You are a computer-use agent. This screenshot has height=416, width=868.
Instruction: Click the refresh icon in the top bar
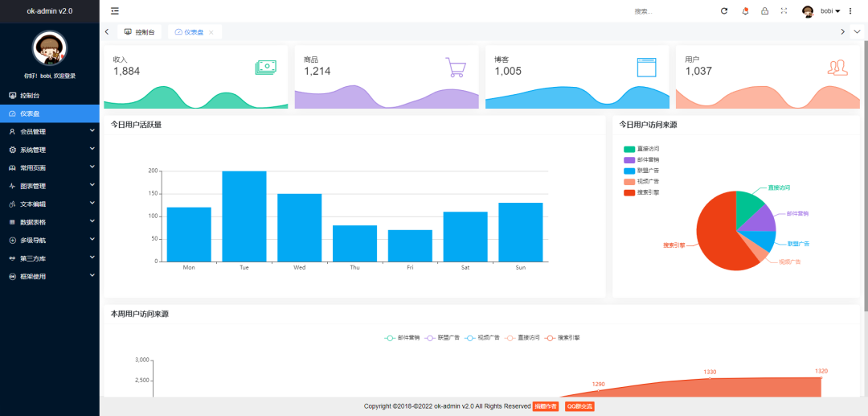click(x=724, y=11)
